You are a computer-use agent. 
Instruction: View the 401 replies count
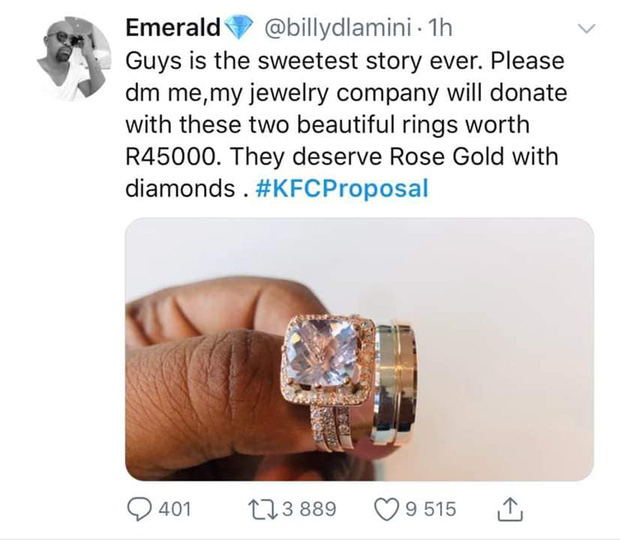tap(175, 510)
